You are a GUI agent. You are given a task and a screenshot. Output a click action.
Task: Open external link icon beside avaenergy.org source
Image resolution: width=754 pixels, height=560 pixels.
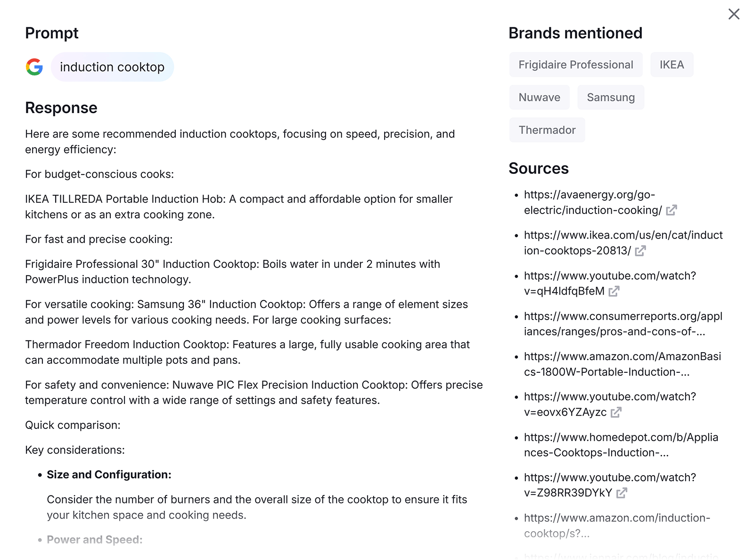[x=672, y=211]
